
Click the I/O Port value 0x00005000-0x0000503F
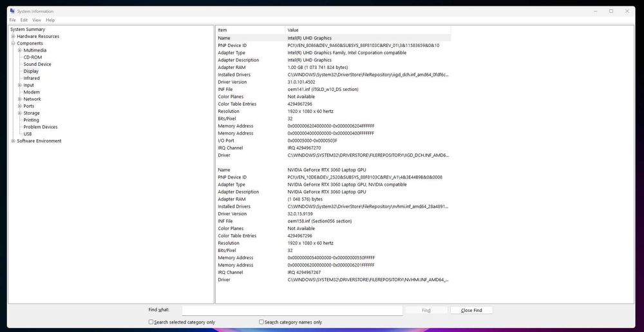(312, 141)
